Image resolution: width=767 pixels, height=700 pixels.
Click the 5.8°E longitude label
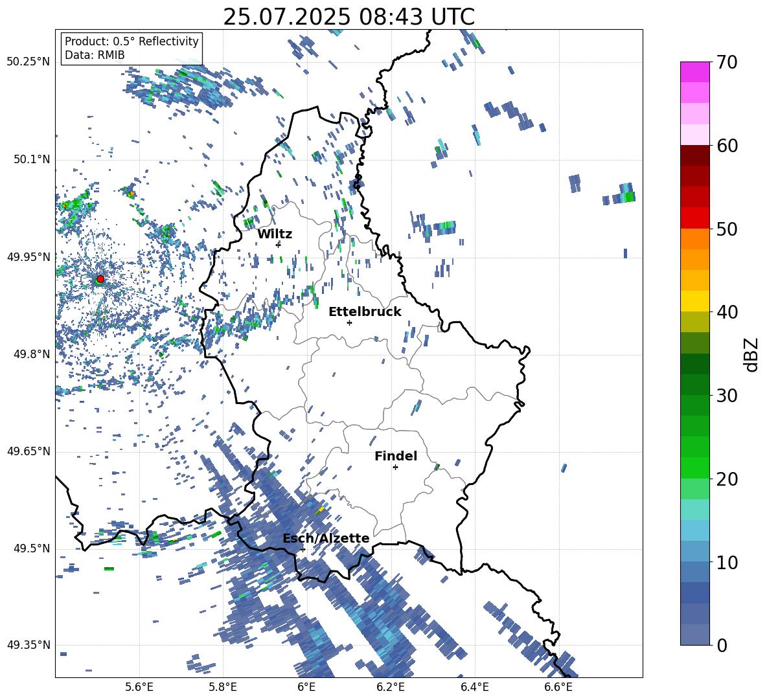(223, 687)
